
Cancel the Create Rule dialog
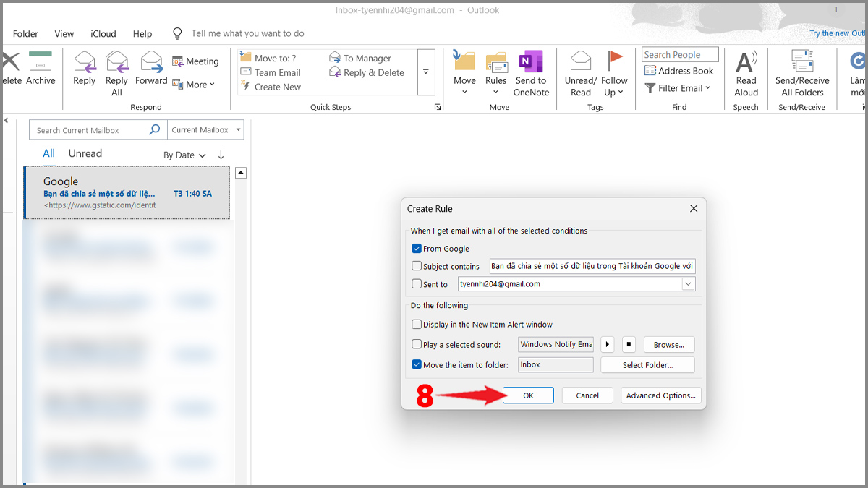pyautogui.click(x=587, y=395)
